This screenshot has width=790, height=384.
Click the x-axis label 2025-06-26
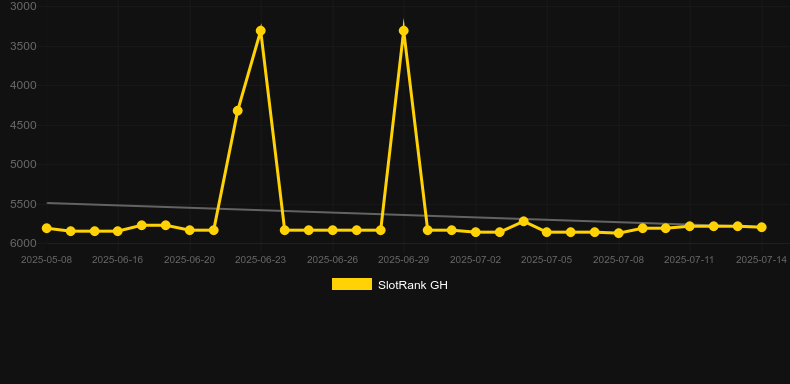[x=333, y=260]
